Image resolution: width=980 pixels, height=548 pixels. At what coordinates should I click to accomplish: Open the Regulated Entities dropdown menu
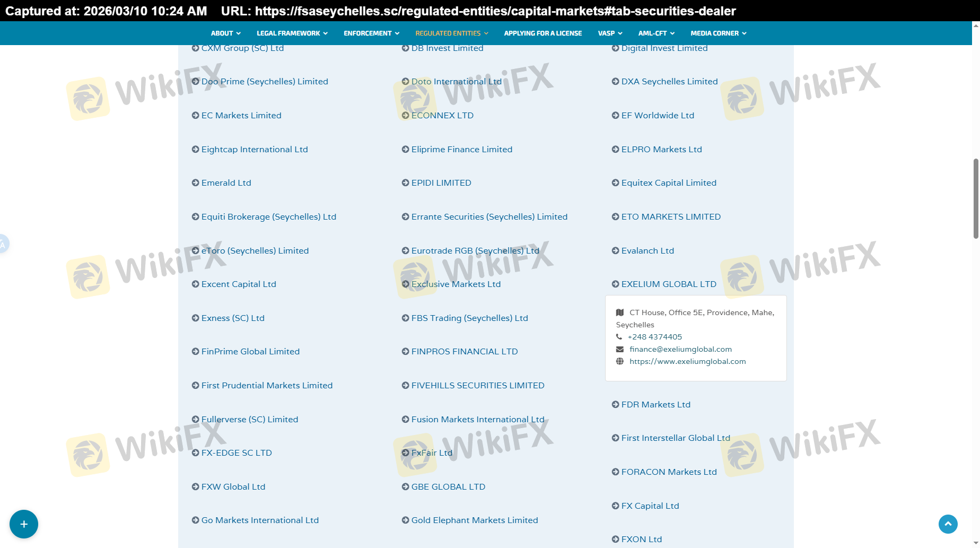pyautogui.click(x=452, y=33)
